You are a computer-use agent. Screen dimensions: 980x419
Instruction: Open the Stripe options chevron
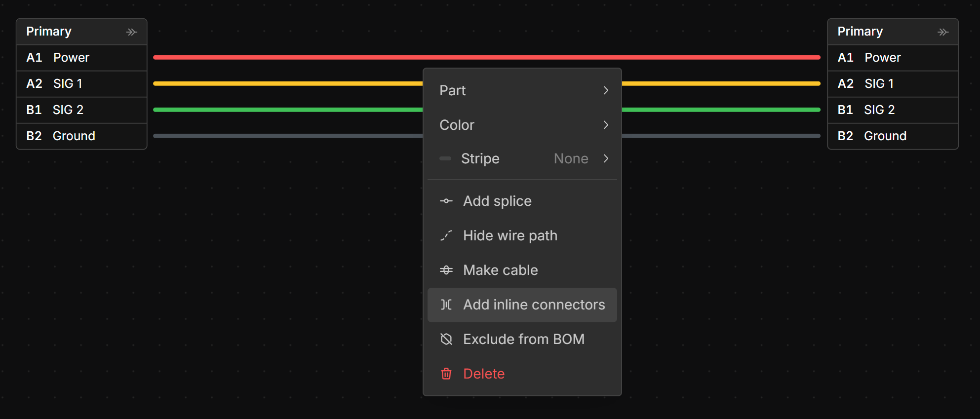click(x=606, y=158)
